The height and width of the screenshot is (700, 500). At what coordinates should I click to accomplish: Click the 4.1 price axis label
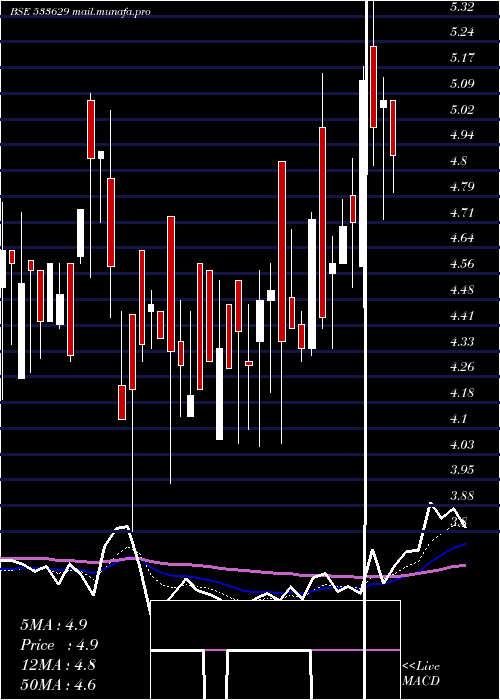pos(459,419)
